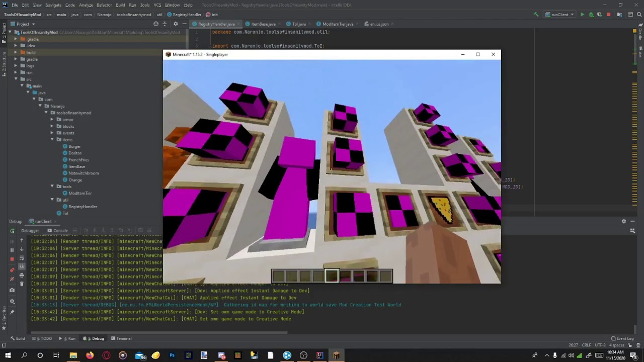Collapse the items package
This screenshot has width=644, height=362.
click(52, 140)
